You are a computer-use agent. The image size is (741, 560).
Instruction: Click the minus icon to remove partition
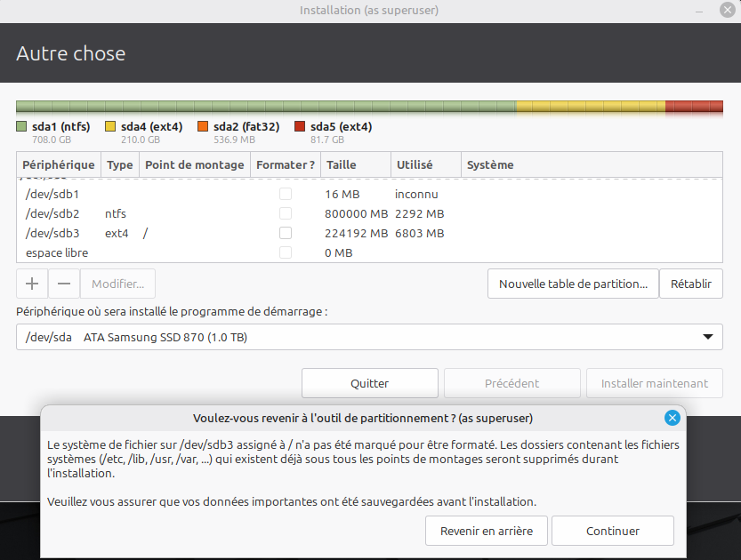point(64,284)
